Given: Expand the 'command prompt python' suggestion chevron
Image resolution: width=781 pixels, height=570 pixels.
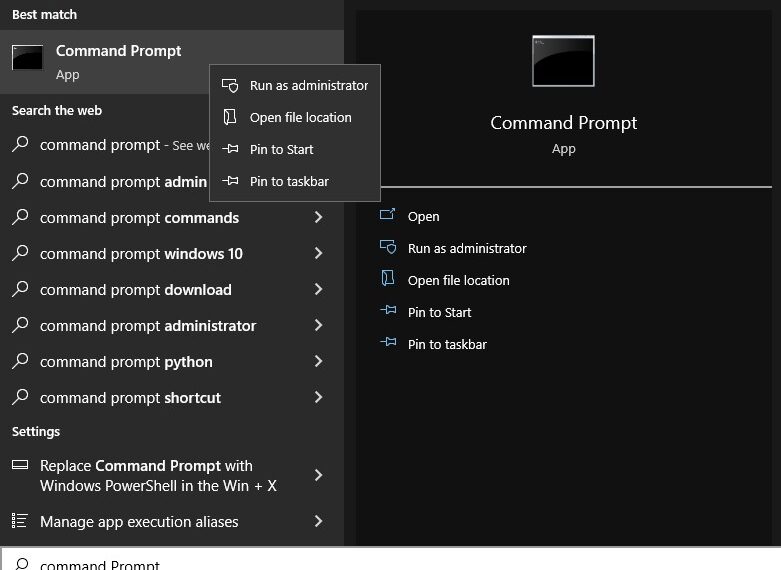Looking at the screenshot, I should 319,361.
